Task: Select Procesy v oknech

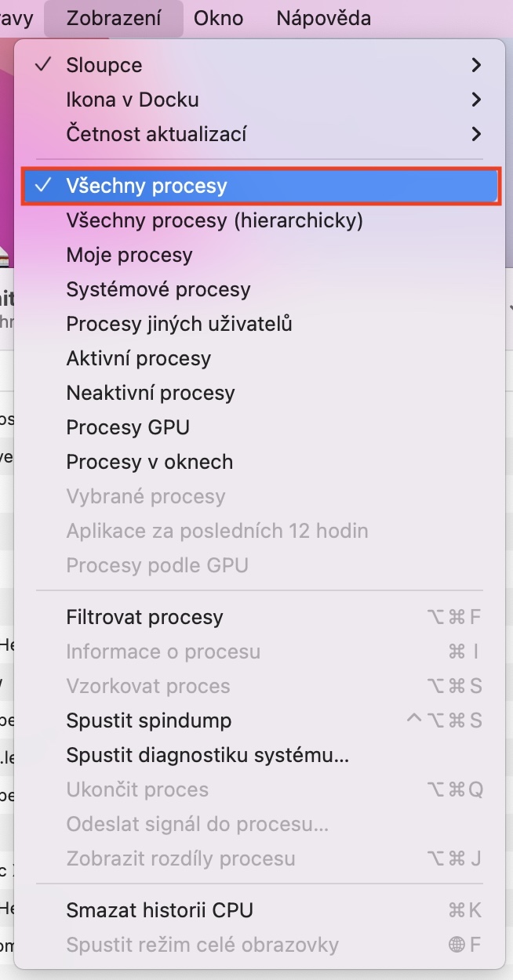Action: (x=149, y=462)
